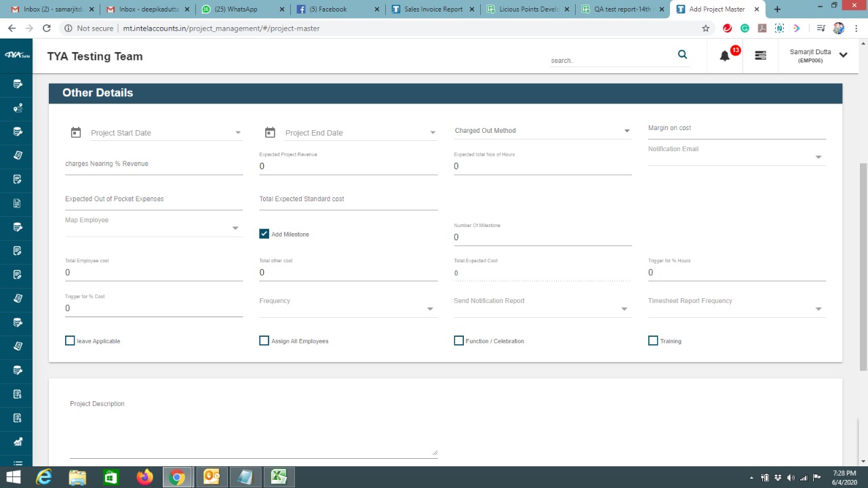Image resolution: width=868 pixels, height=488 pixels.
Task: Check the Function / Celebration checkbox
Action: 459,340
